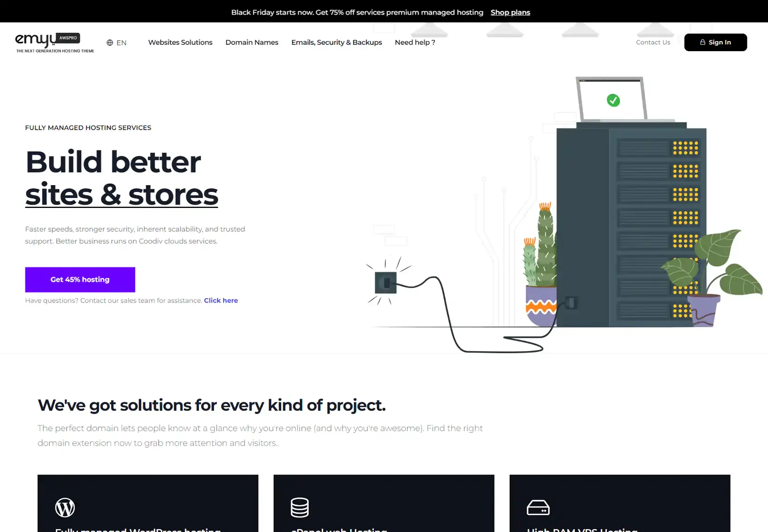
Task: Click the Black Friday announcement text
Action: tap(357, 12)
